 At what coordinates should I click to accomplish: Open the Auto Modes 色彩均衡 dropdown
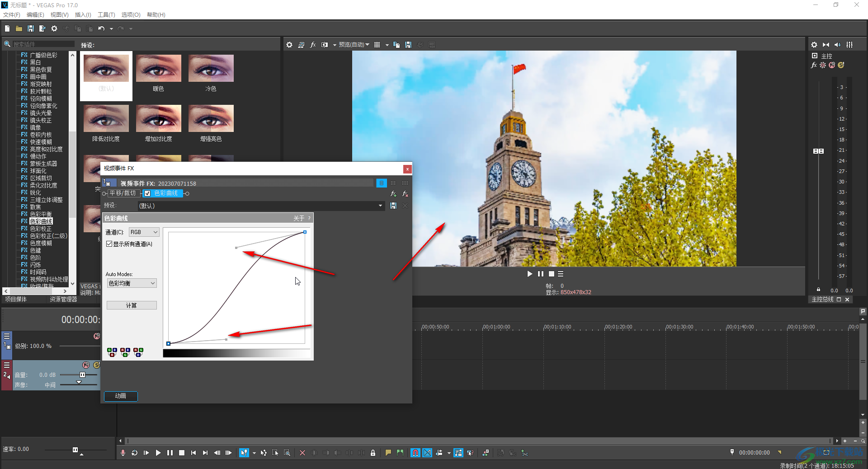[x=132, y=283]
